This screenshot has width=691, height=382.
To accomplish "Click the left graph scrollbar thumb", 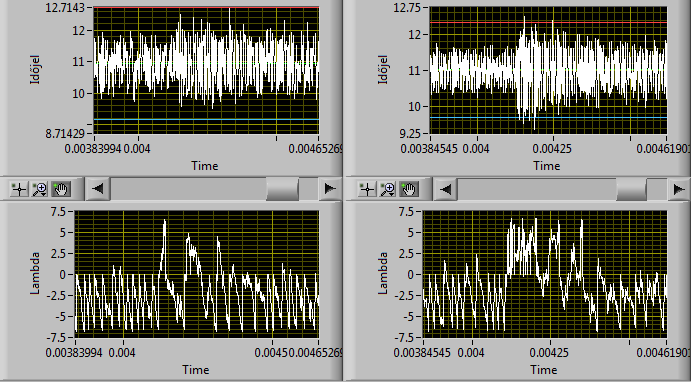I will [282, 189].
